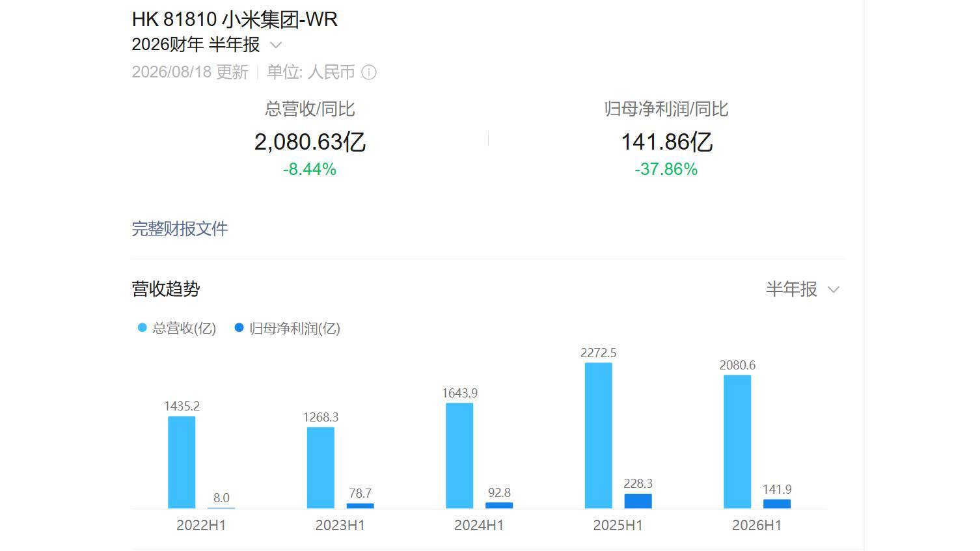Open the 半年报 chart period selector
Image resolution: width=980 pixels, height=551 pixels.
coord(803,289)
